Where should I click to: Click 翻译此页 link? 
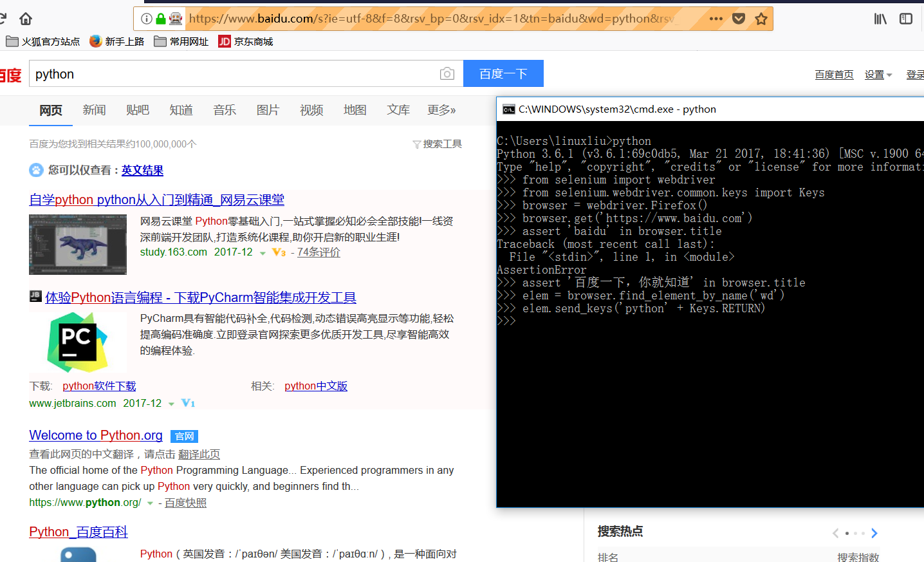tap(199, 454)
